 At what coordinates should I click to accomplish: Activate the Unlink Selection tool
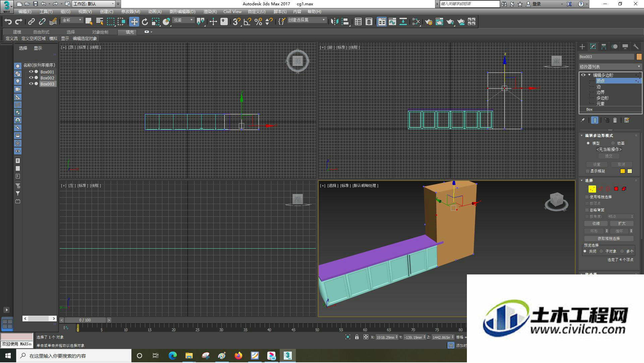tap(42, 22)
